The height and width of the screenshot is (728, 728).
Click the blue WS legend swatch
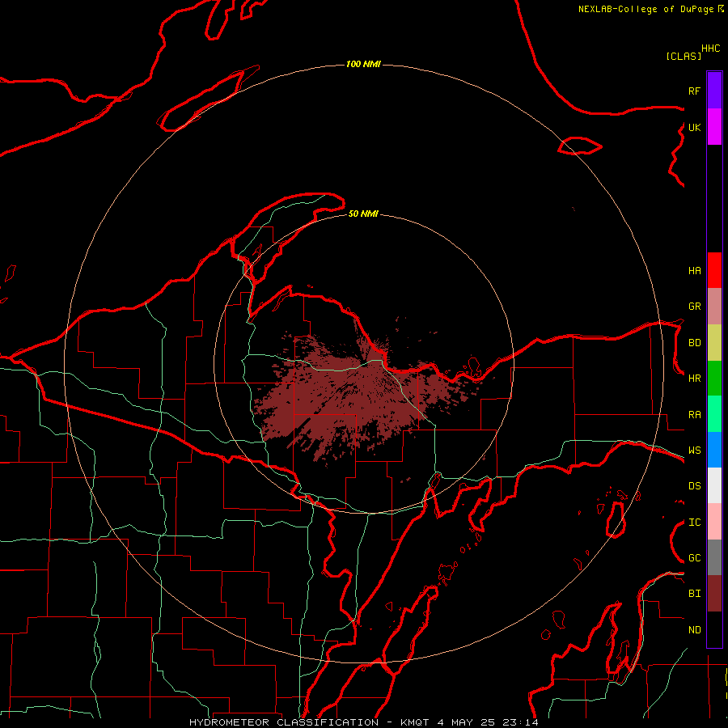pos(714,450)
